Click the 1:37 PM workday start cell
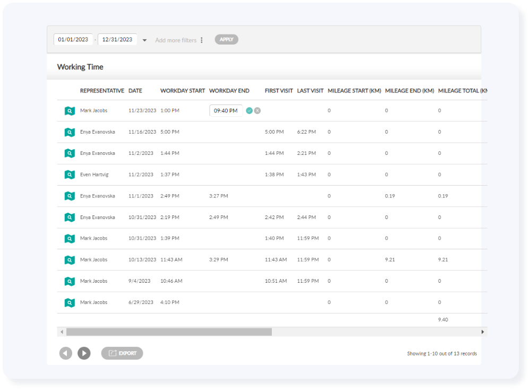 (170, 175)
